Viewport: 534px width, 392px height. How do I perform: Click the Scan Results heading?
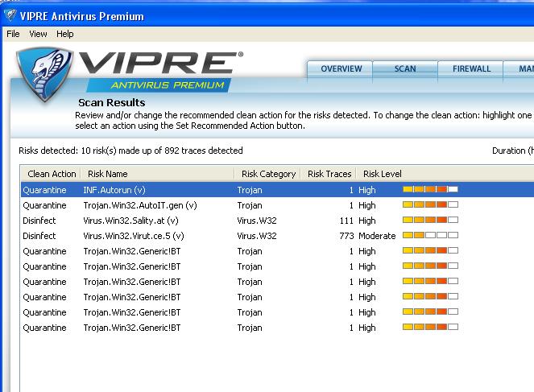pyautogui.click(x=112, y=103)
